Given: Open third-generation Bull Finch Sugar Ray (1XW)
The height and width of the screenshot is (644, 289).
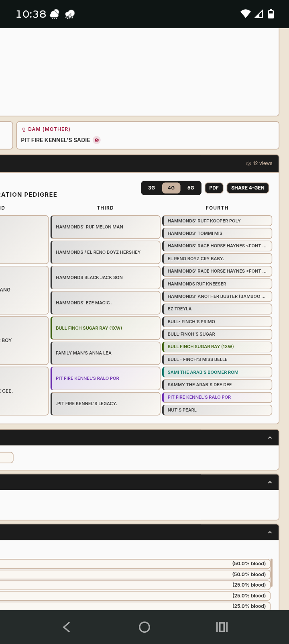Looking at the screenshot, I should coord(106,328).
